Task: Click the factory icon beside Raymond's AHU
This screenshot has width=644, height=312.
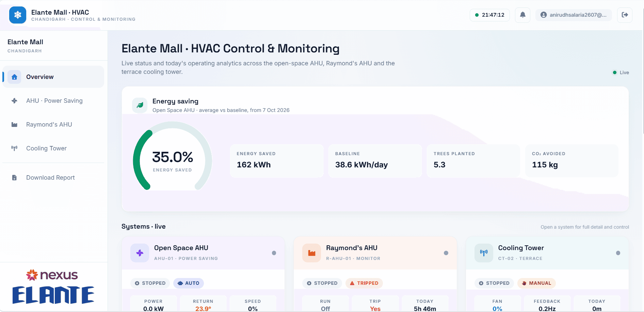Action: (x=14, y=125)
